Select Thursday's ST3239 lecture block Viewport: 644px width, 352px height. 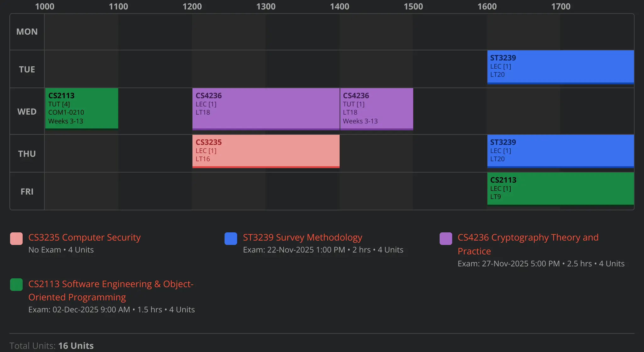[x=560, y=151]
